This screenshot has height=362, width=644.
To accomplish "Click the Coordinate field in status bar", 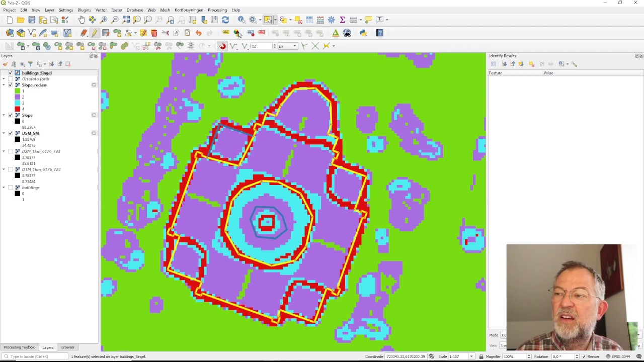I will (406, 356).
